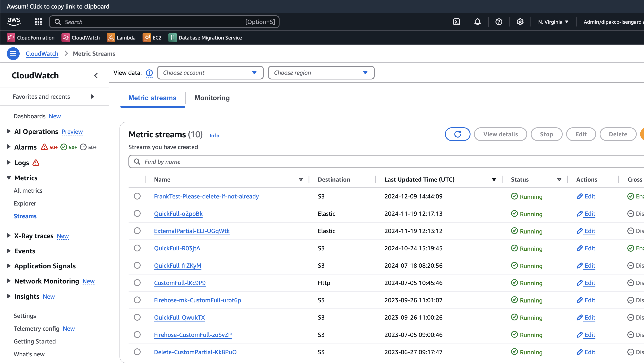The width and height of the screenshot is (644, 364).
Task: Open the settings gear in top bar
Action: coord(520,22)
